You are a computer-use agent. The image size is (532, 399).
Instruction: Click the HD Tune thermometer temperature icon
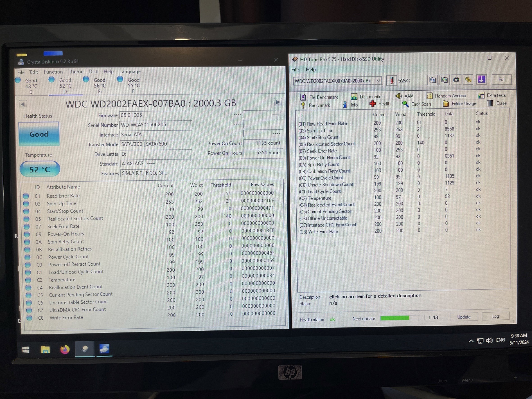point(391,81)
